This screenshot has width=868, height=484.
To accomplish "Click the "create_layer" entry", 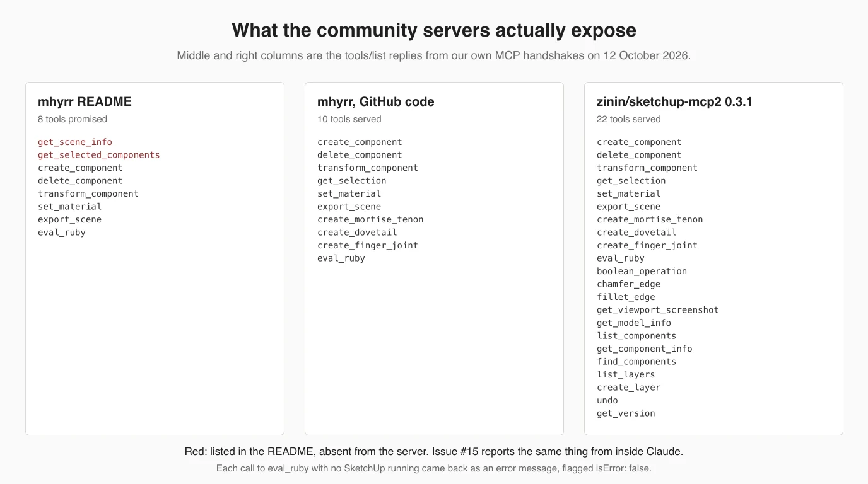I will pos(629,388).
